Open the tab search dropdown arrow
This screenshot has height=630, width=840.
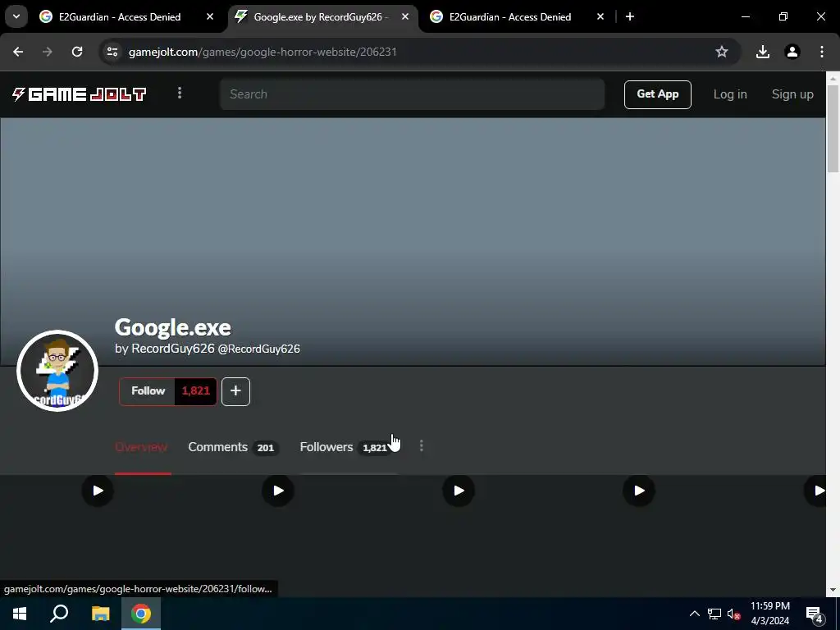16,16
